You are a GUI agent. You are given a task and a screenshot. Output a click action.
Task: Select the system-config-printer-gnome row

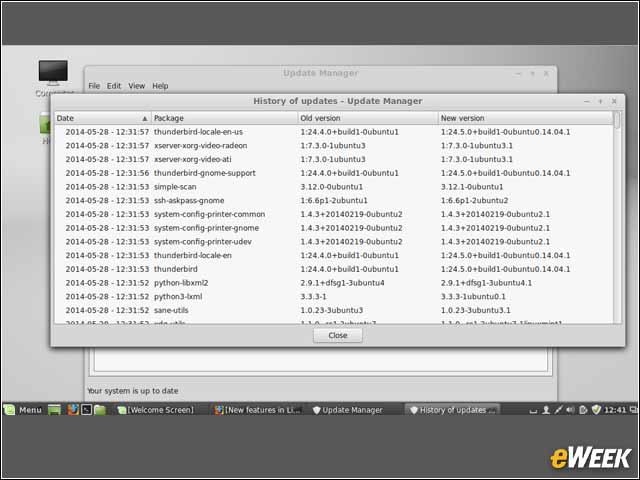coord(334,228)
